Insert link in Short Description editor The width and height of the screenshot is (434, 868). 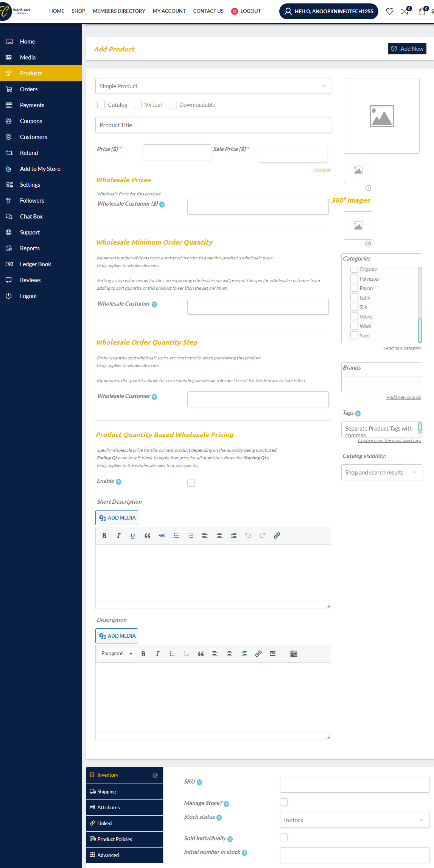pos(277,535)
